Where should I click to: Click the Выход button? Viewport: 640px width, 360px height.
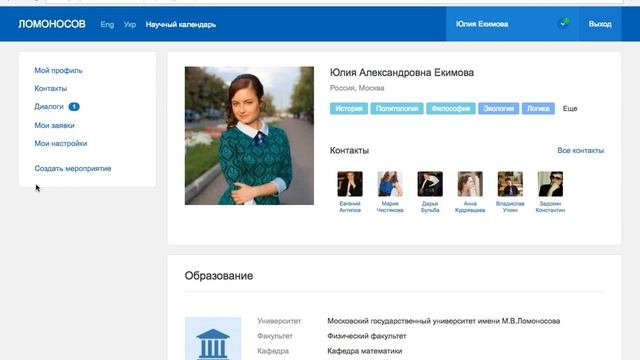(600, 24)
